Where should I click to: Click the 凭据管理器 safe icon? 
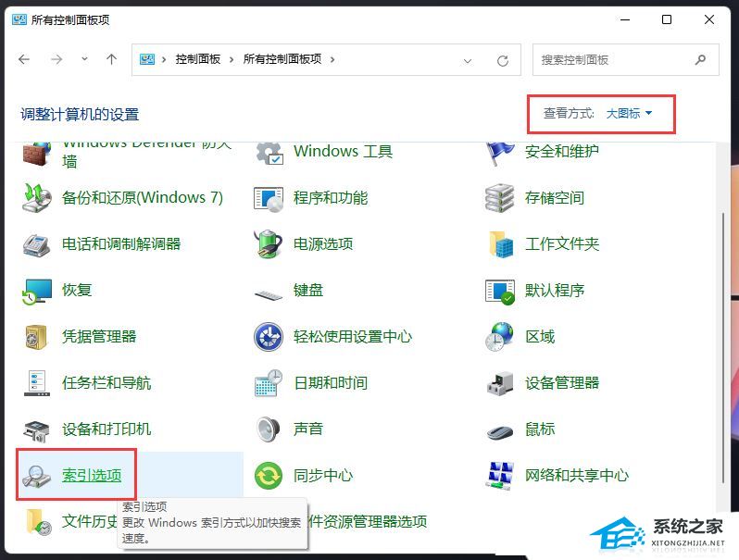pyautogui.click(x=36, y=337)
